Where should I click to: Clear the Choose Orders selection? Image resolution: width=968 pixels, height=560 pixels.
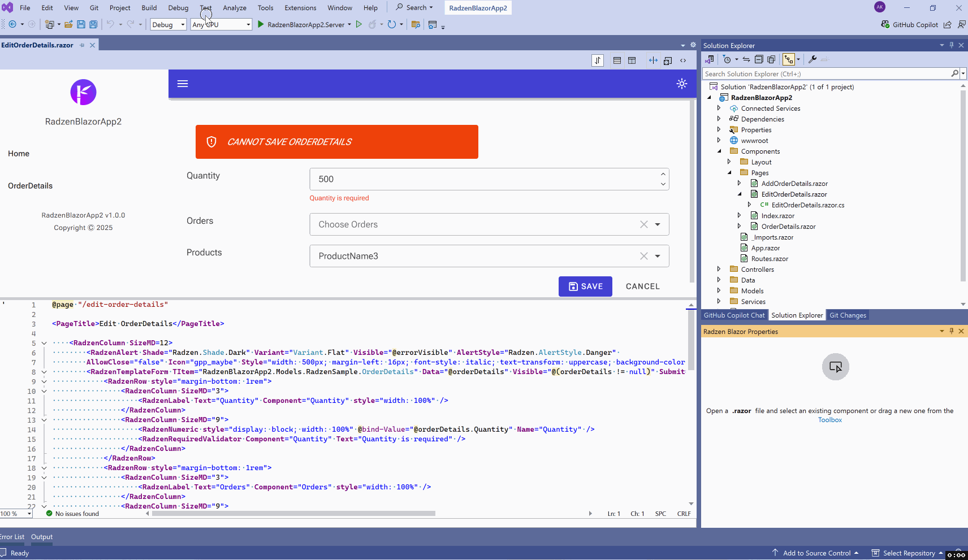tap(643, 224)
